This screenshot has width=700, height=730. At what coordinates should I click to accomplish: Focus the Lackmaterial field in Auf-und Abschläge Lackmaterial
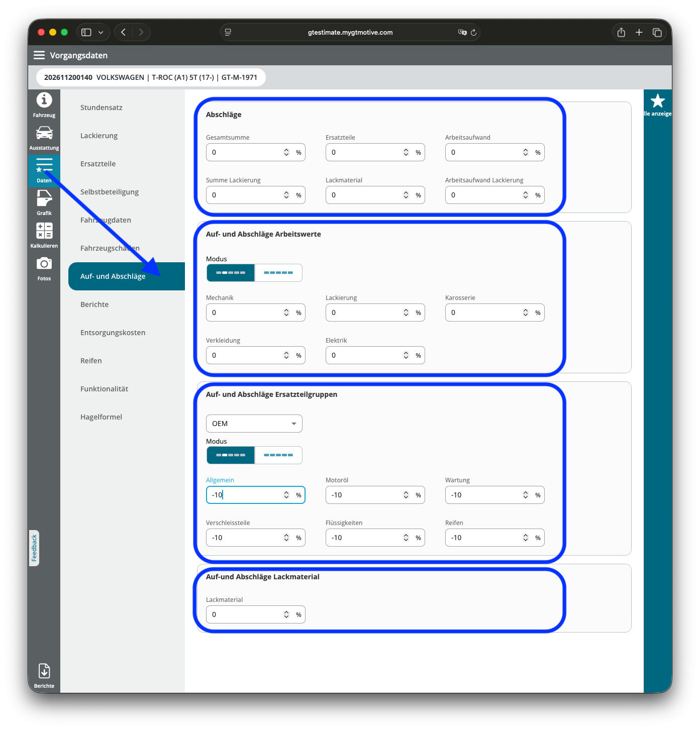click(x=256, y=614)
